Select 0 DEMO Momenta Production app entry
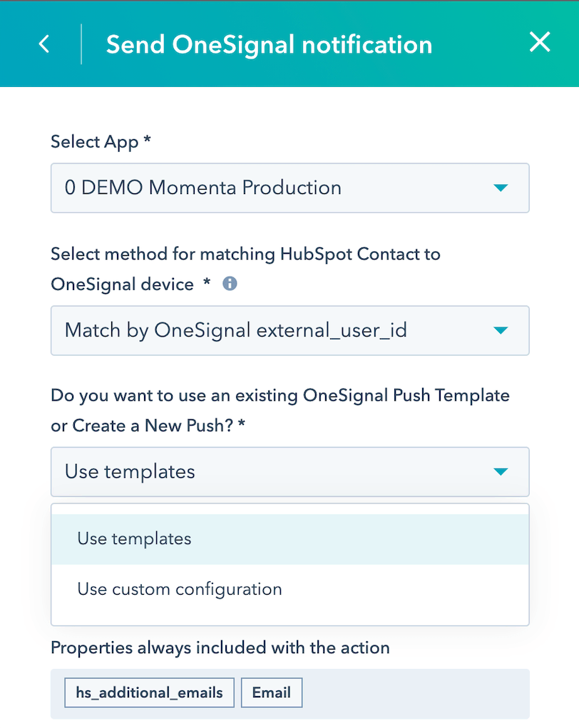The height and width of the screenshot is (728, 579). [201, 188]
